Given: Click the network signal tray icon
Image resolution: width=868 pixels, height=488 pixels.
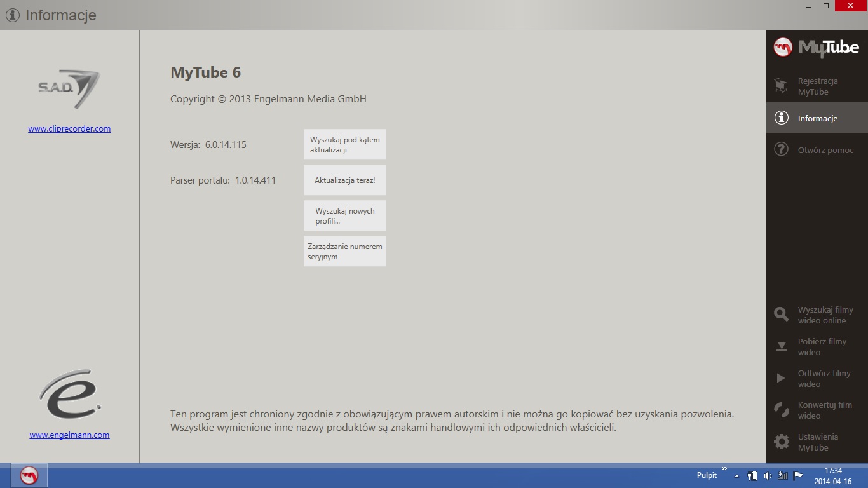Looking at the screenshot, I should point(783,476).
